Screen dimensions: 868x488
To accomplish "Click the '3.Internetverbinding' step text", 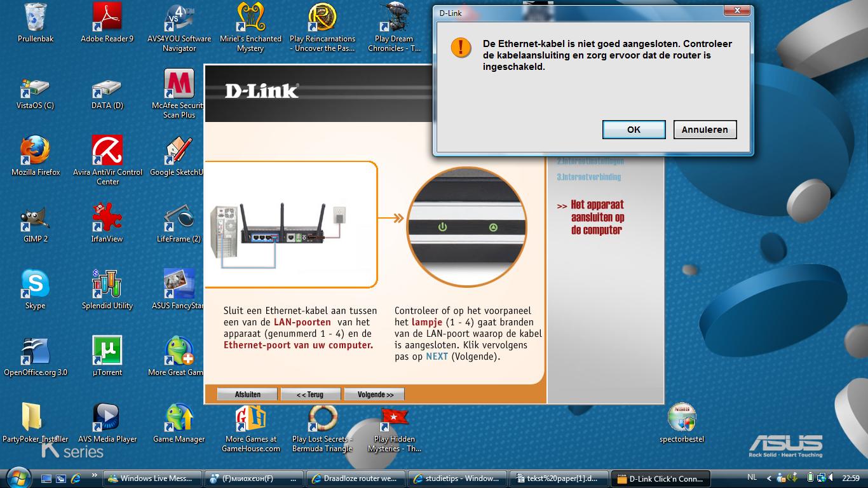I will pos(589,177).
